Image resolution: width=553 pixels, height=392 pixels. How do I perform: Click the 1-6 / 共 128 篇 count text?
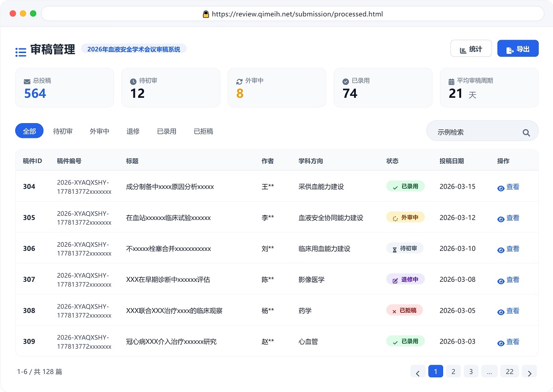click(x=40, y=372)
